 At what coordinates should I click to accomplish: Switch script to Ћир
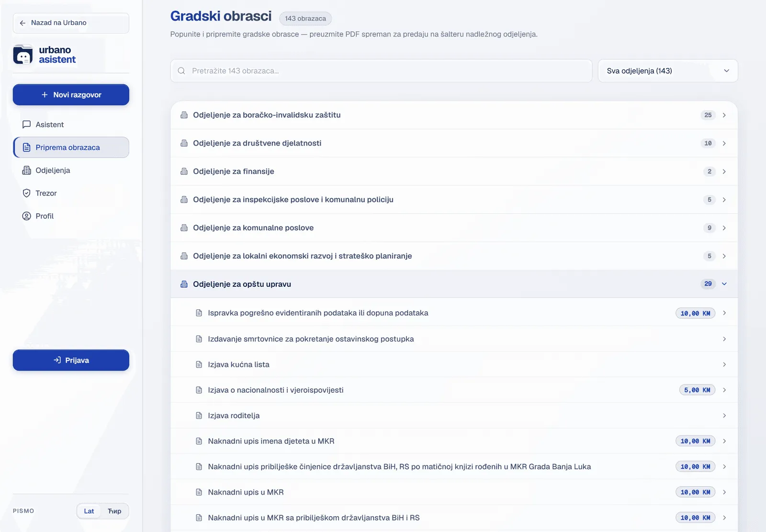point(114,511)
